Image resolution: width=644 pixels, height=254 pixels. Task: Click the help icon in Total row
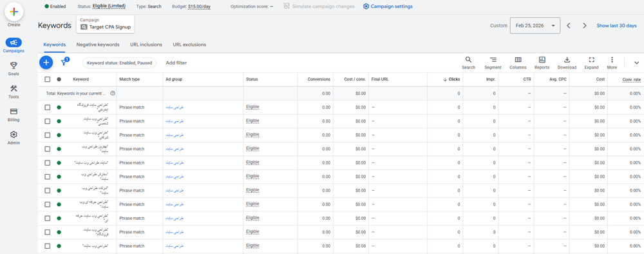point(113,93)
